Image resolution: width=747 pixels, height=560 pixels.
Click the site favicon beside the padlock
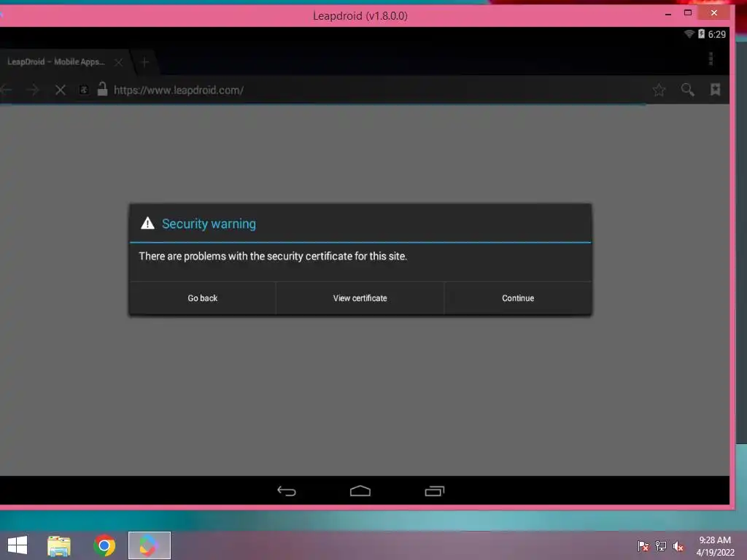tap(84, 90)
